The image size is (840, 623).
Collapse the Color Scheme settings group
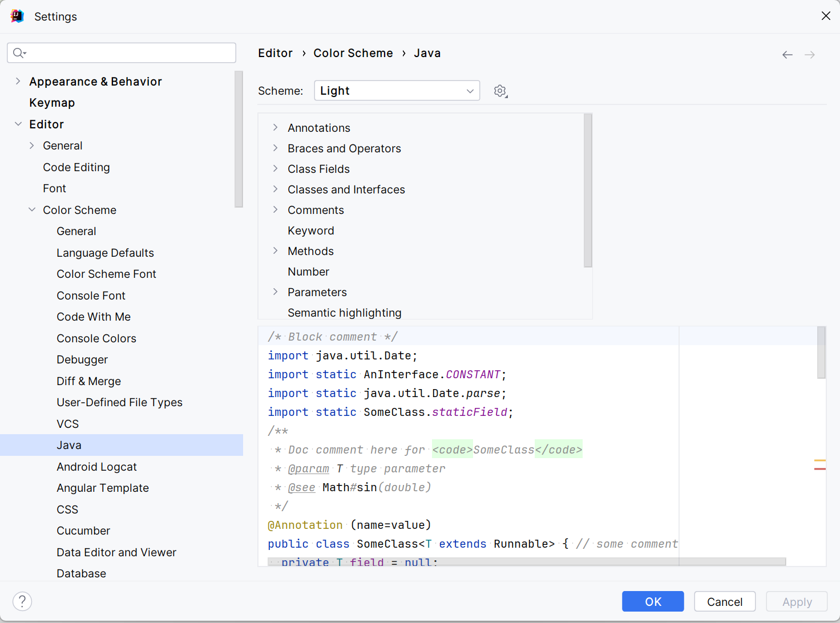click(32, 210)
